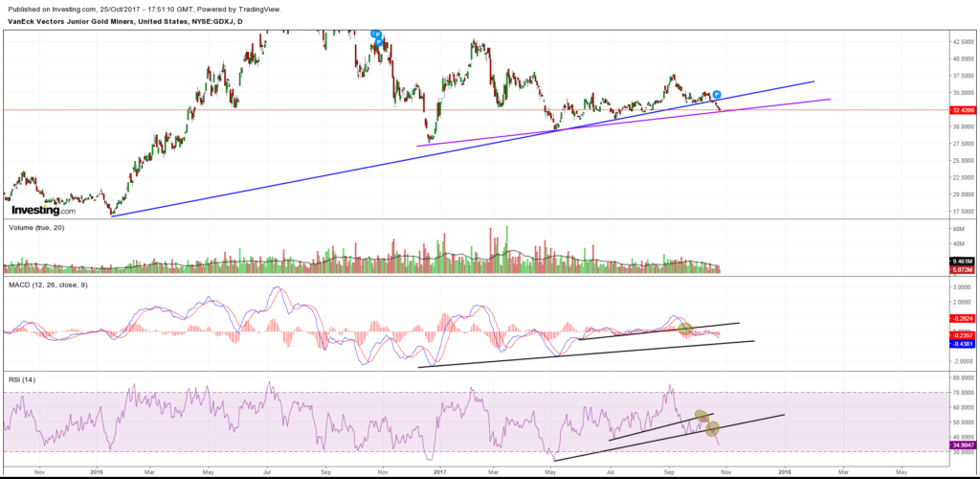Click the 70.0000 RSI axis label
Image resolution: width=980 pixels, height=479 pixels.
pyautogui.click(x=965, y=393)
